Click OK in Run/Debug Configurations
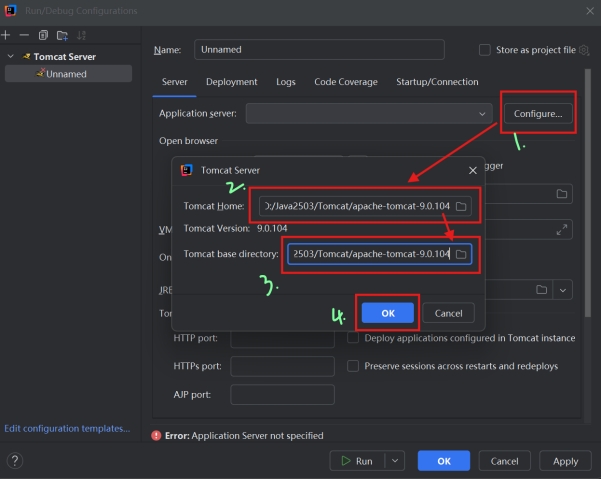 pos(444,461)
